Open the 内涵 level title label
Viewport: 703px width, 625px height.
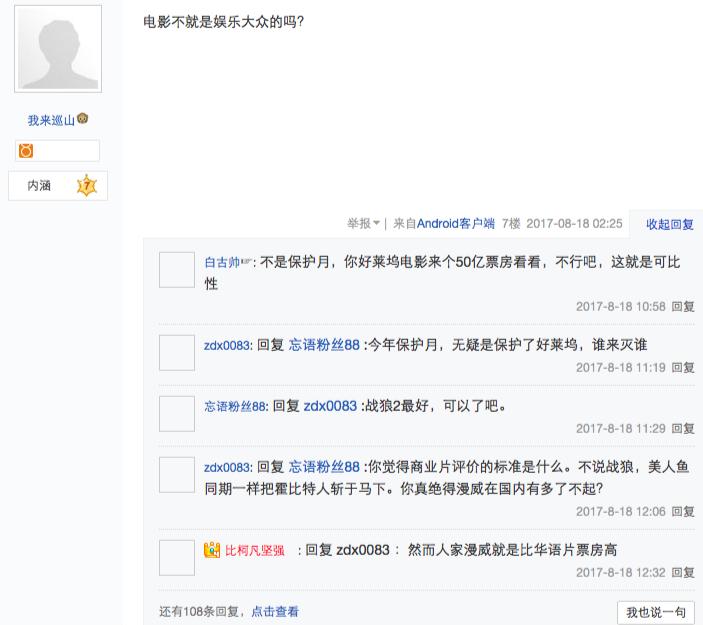(39, 185)
